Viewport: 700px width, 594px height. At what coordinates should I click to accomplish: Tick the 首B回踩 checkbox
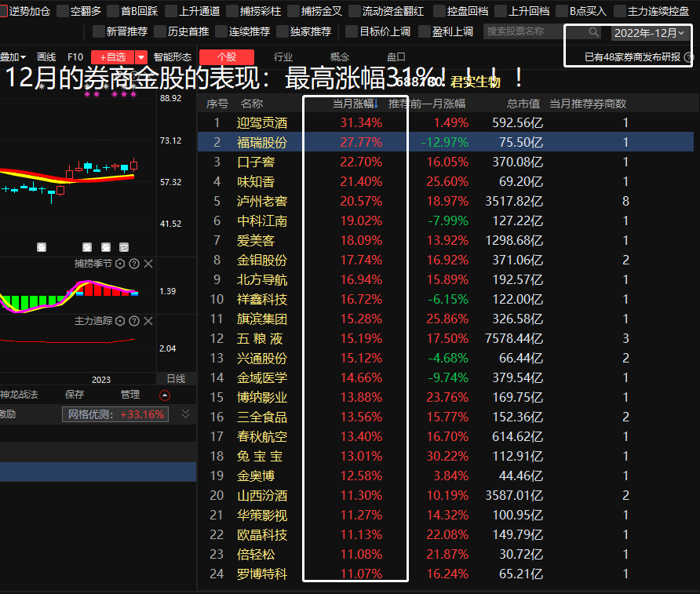pyautogui.click(x=113, y=11)
